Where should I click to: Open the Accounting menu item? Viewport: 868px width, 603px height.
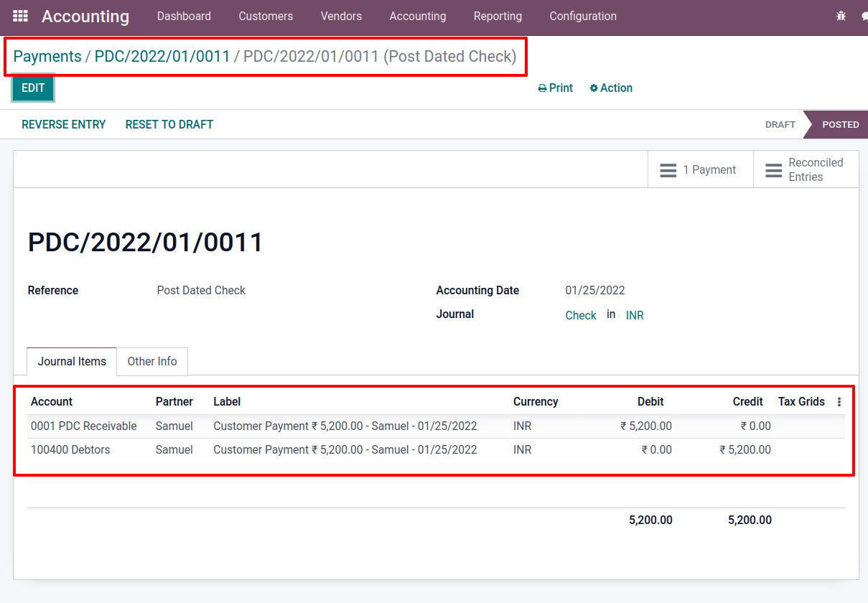[418, 16]
